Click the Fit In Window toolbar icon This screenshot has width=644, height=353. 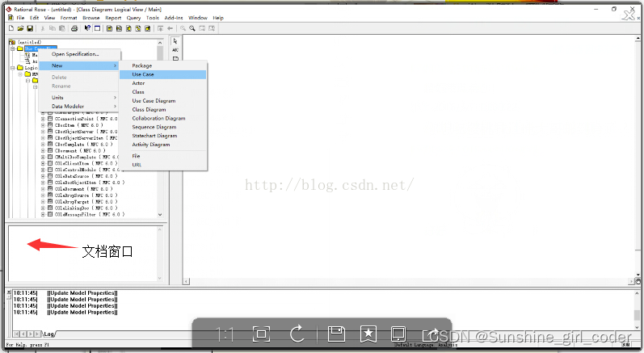pos(202,28)
